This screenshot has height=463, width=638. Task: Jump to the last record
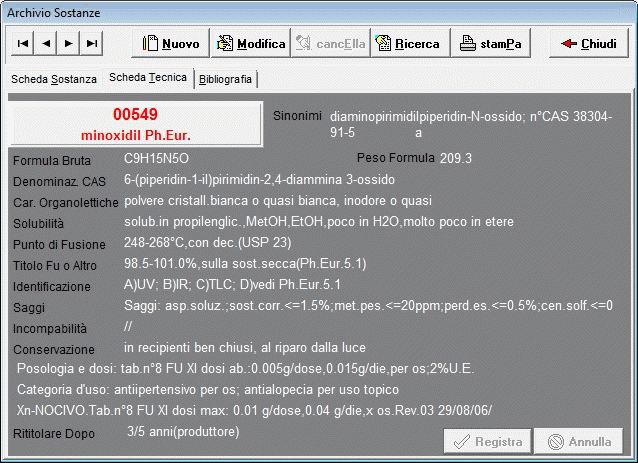pos(92,43)
